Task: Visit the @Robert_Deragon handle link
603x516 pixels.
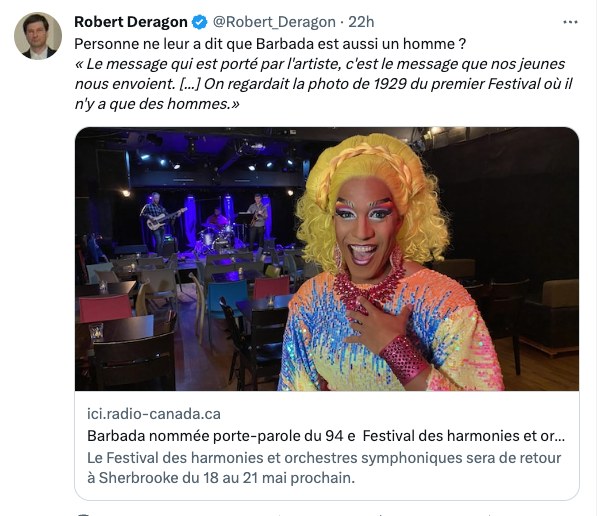Action: click(x=274, y=22)
